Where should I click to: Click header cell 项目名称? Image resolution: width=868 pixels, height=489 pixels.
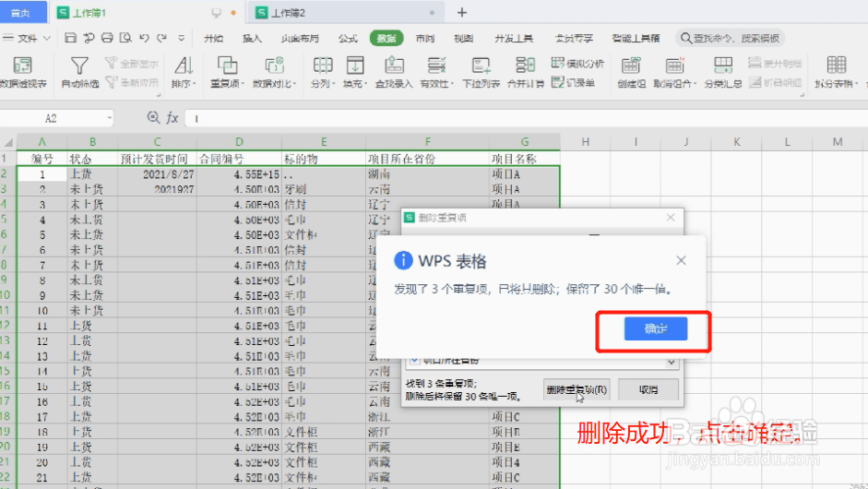coord(524,159)
